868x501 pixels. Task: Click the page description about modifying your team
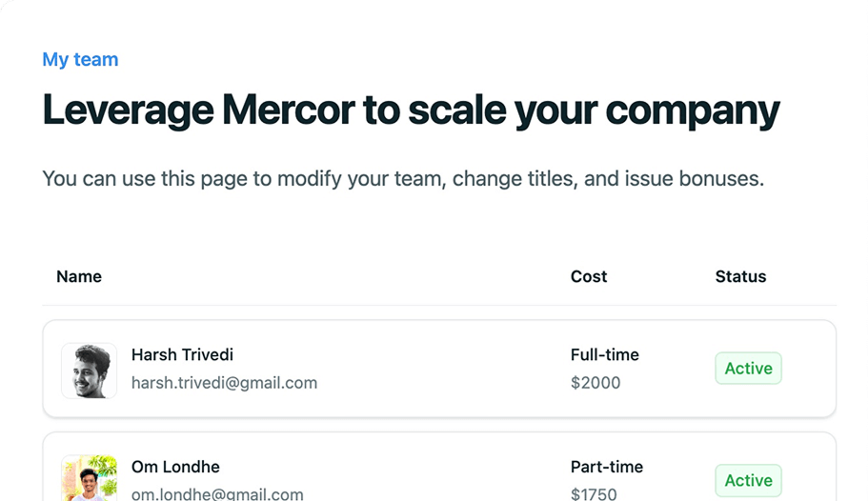(x=403, y=178)
